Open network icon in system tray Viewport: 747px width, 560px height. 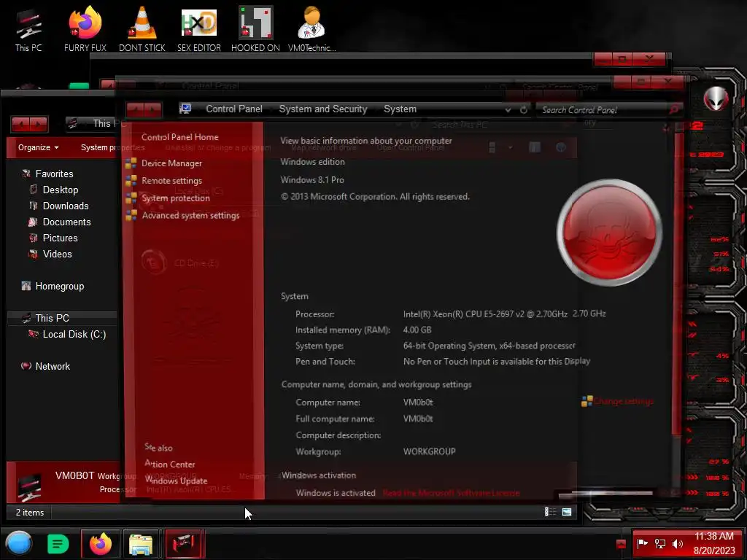pyautogui.click(x=659, y=543)
